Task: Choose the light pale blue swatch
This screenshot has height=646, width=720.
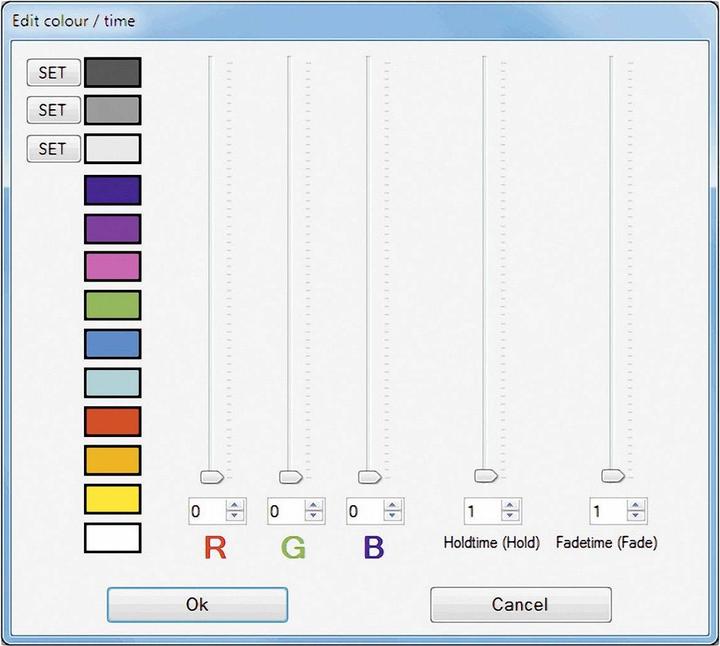Action: pyautogui.click(x=112, y=382)
